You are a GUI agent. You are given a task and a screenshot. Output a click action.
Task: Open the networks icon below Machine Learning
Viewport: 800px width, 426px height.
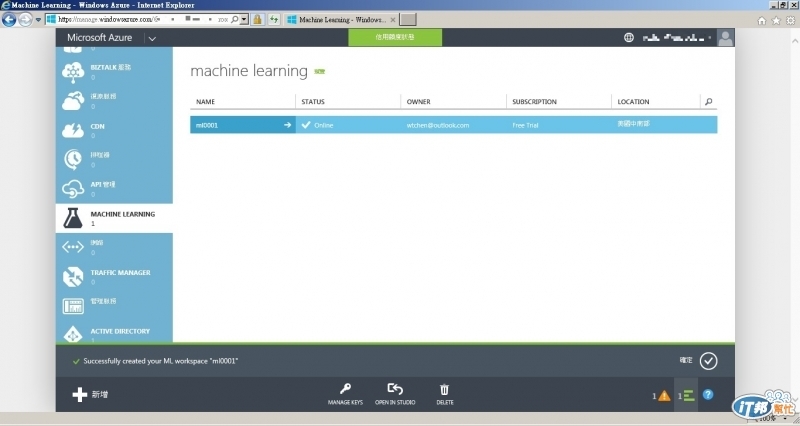73,247
